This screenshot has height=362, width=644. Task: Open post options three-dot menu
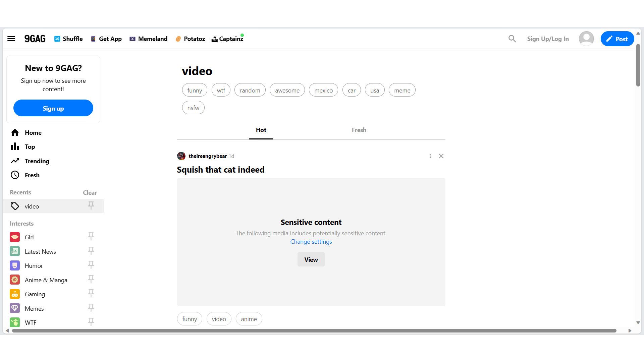click(x=430, y=156)
